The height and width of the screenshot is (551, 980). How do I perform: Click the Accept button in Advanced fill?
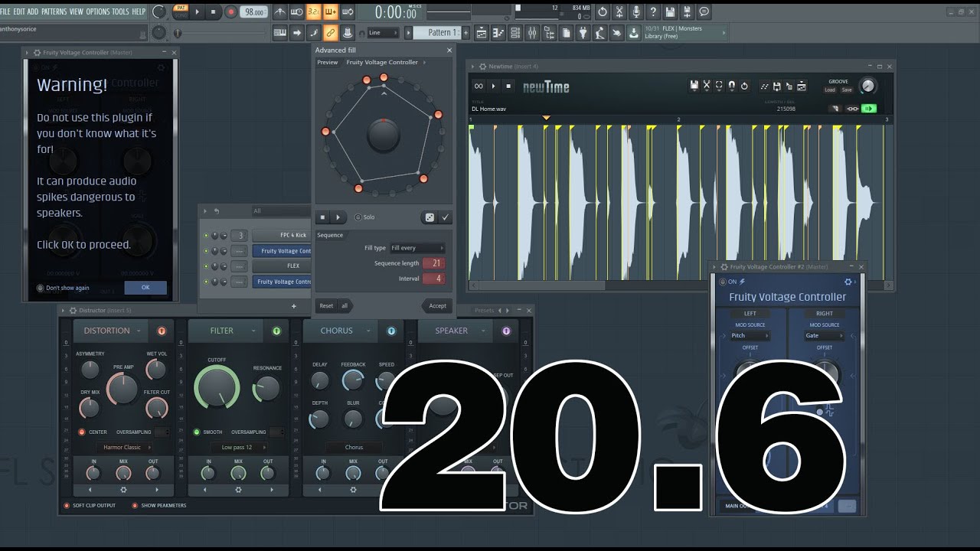[x=437, y=306]
